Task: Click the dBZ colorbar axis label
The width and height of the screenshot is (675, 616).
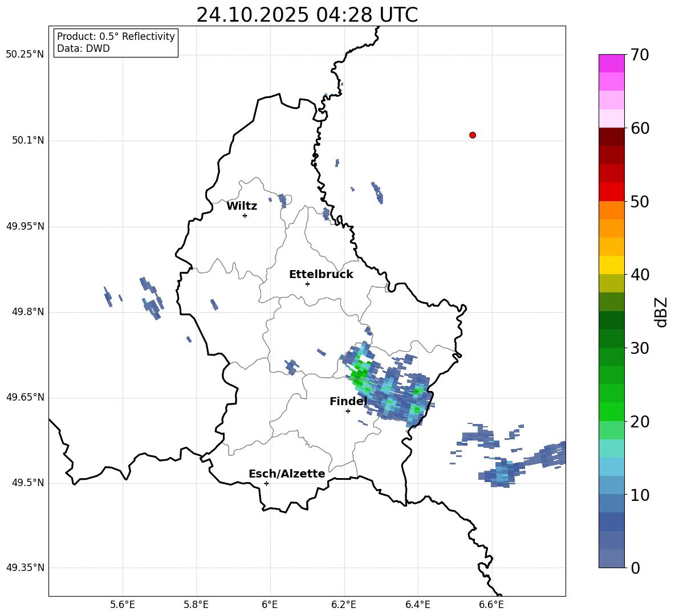Action: pyautogui.click(x=661, y=312)
